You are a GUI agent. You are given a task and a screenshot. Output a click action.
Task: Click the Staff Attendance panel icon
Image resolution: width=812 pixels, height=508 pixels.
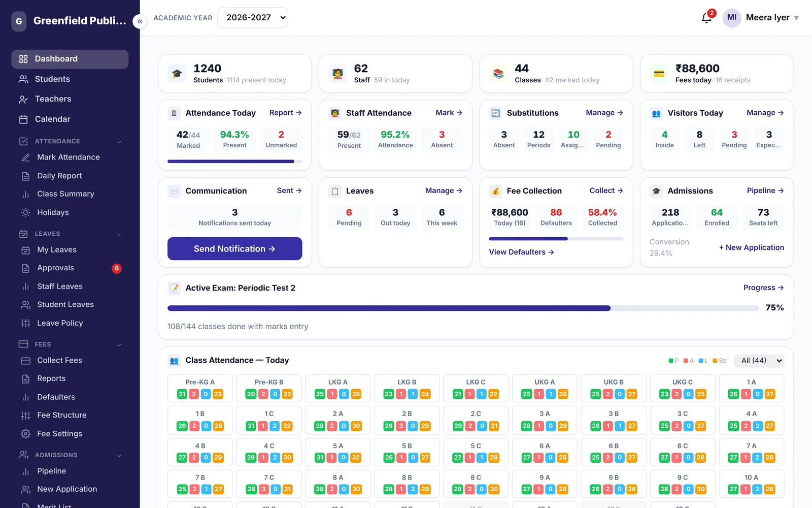click(335, 113)
